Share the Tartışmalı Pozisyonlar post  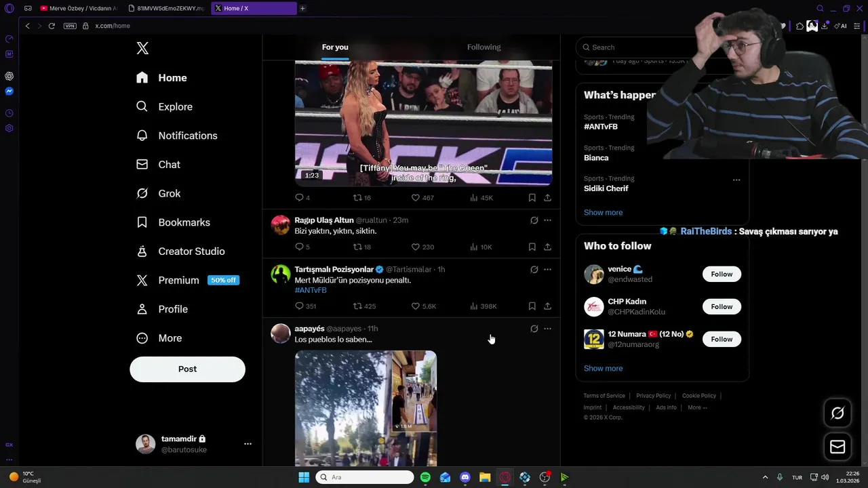(547, 306)
